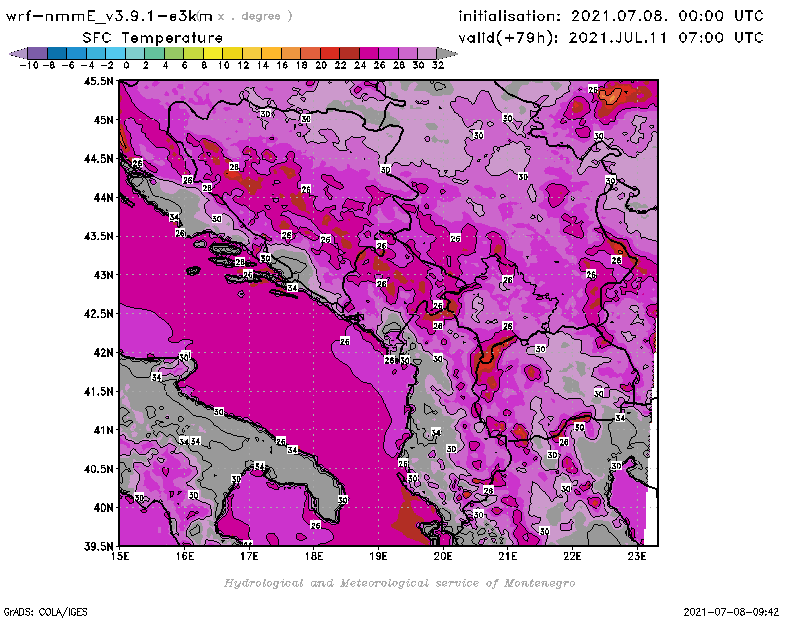Click the '42N' latitude label
The height and width of the screenshot is (618, 800).
click(104, 353)
